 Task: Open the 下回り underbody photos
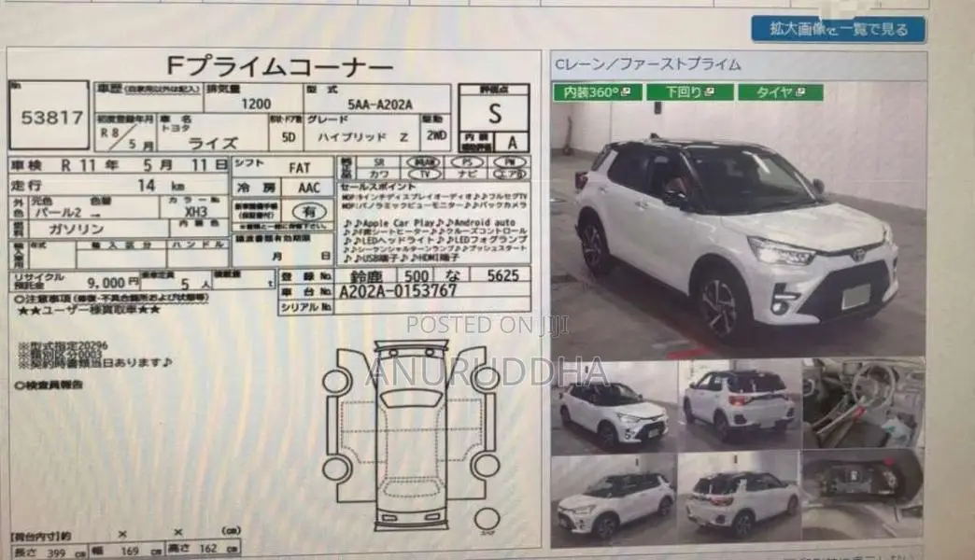click(689, 92)
